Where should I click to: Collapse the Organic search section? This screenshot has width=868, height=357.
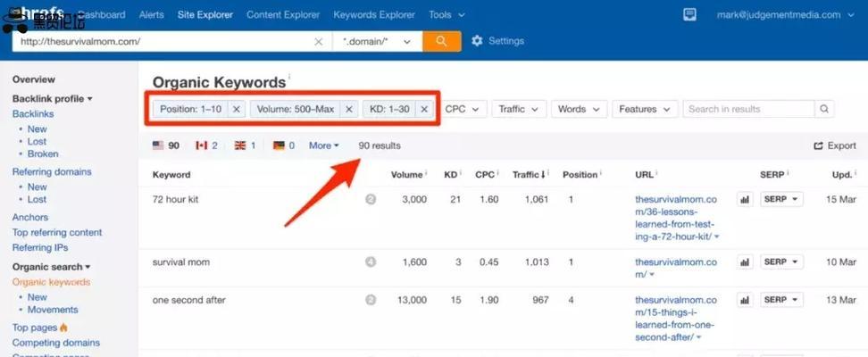tap(51, 267)
